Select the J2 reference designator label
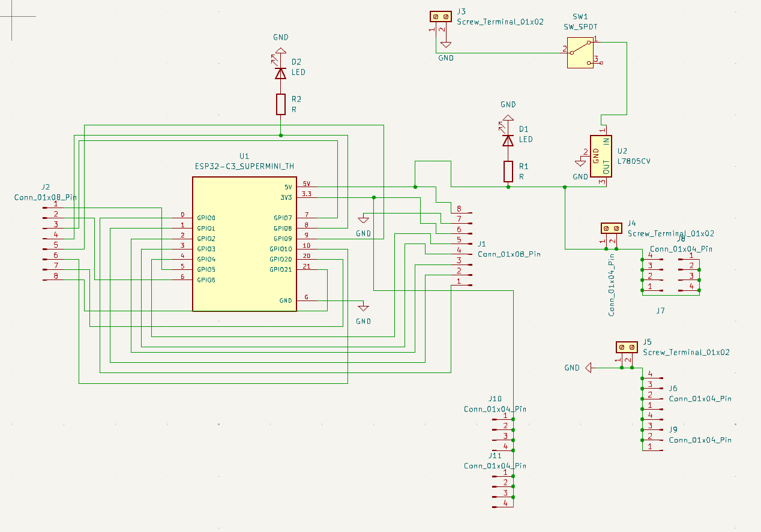The width and height of the screenshot is (761, 532). click(x=45, y=187)
